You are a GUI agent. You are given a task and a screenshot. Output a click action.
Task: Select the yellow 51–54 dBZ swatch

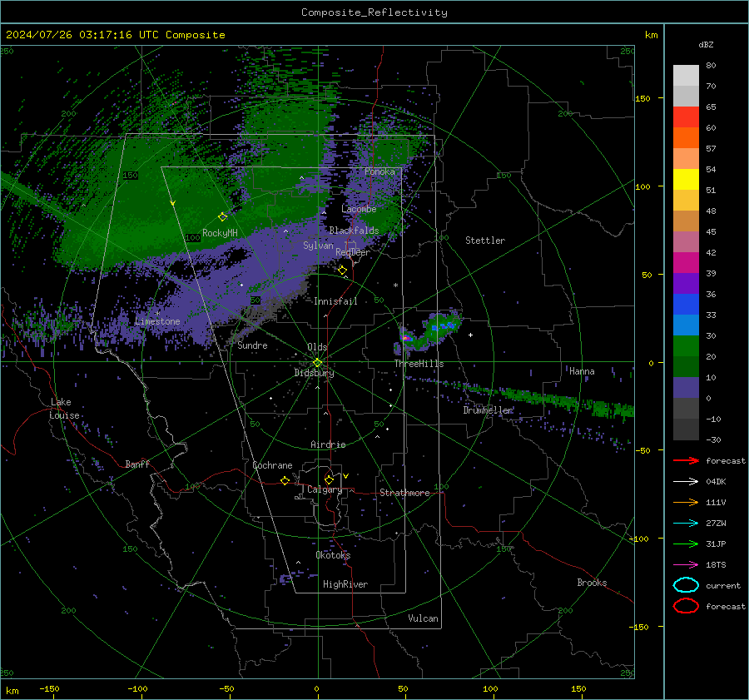click(x=686, y=179)
